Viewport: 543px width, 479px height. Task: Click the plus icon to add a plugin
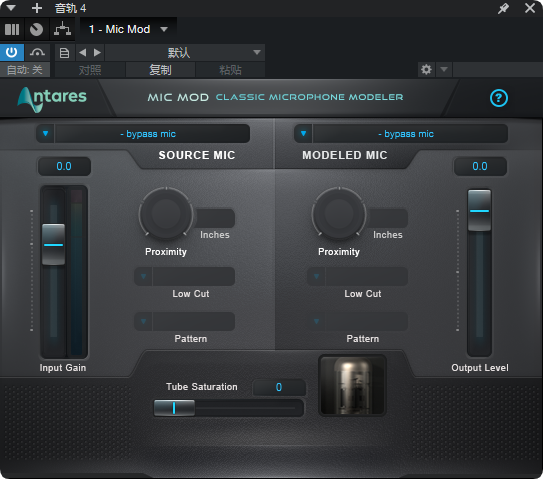(x=37, y=8)
